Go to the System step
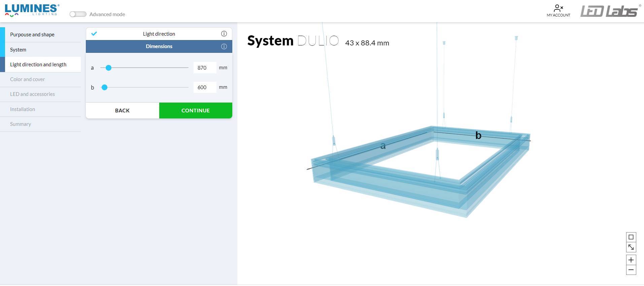 tap(18, 50)
